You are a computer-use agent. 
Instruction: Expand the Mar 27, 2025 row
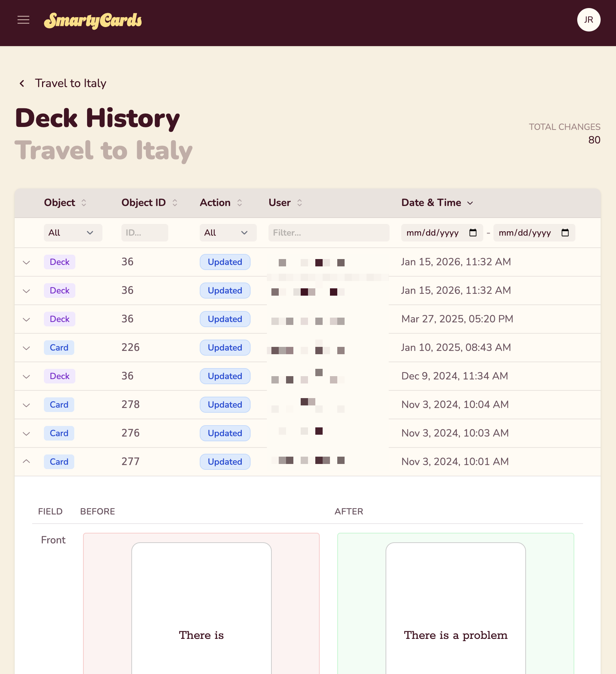tap(26, 319)
